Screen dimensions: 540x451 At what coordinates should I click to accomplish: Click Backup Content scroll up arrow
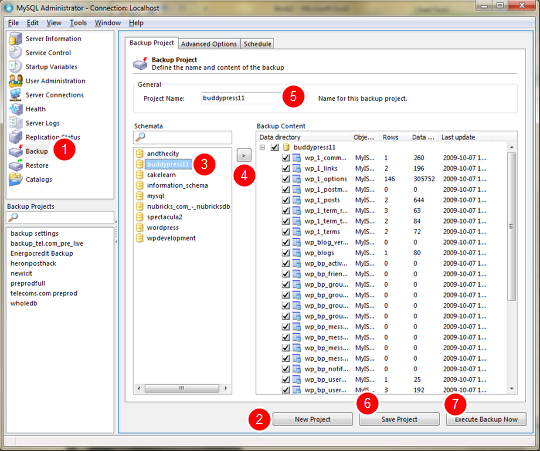coord(512,147)
